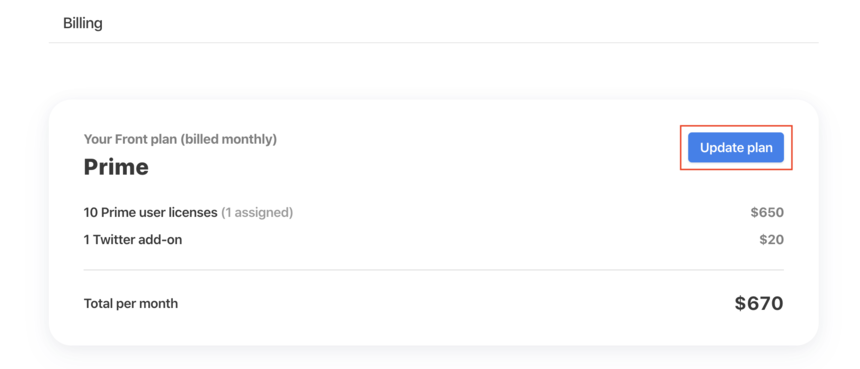This screenshot has height=369, width=860.
Task: Select the '1 Twitter add-on' line item
Action: click(133, 240)
